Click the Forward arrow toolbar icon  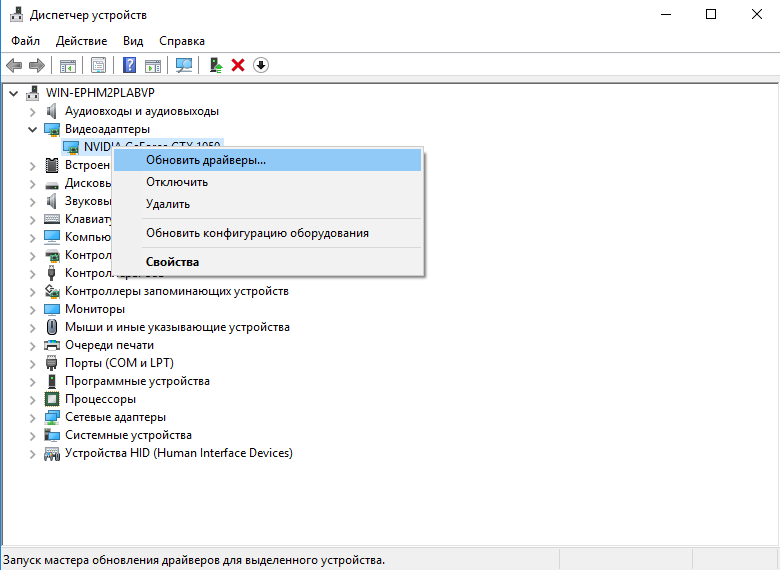pyautogui.click(x=37, y=65)
